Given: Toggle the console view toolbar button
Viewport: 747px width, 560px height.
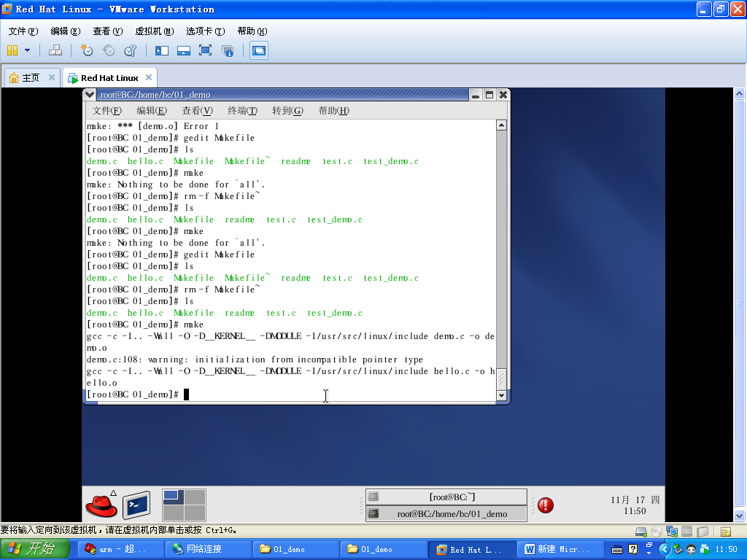Looking at the screenshot, I should 259,50.
